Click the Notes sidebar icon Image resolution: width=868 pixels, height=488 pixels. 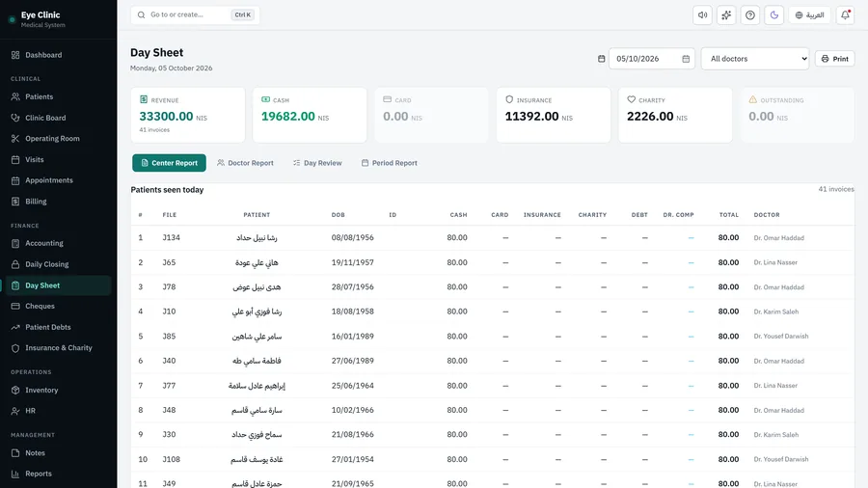point(15,452)
